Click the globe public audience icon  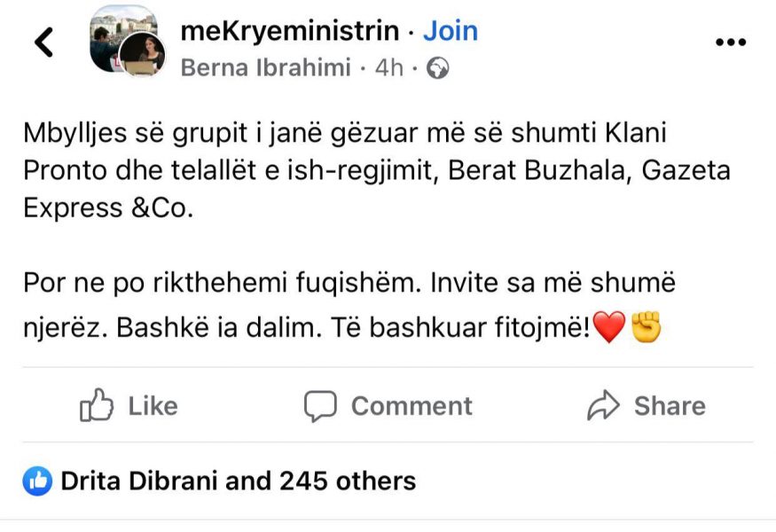(437, 68)
